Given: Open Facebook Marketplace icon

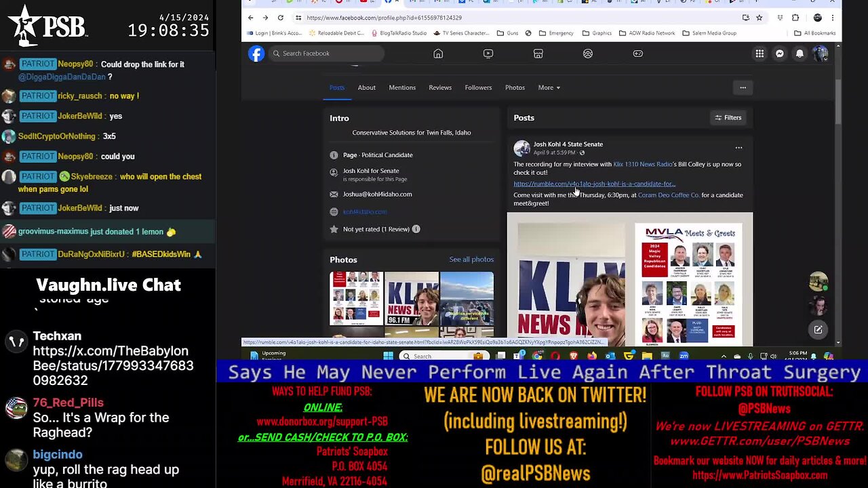Looking at the screenshot, I should (538, 54).
